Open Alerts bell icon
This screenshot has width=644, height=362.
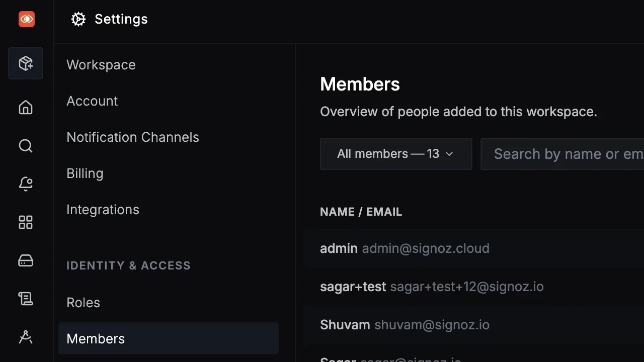pos(26,184)
